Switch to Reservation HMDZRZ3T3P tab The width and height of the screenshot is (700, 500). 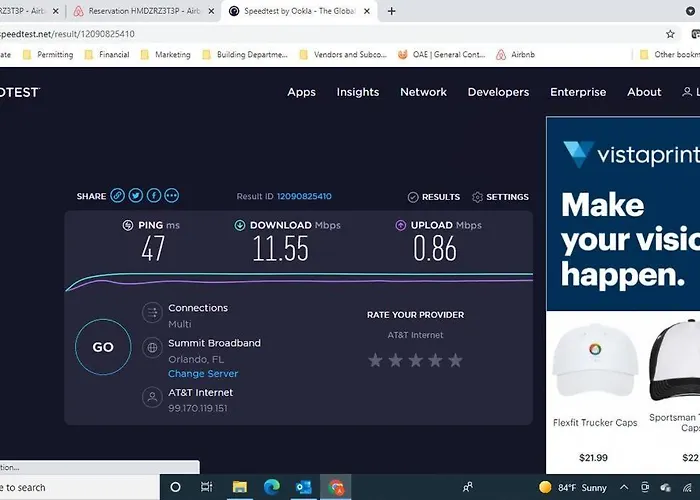(x=143, y=11)
